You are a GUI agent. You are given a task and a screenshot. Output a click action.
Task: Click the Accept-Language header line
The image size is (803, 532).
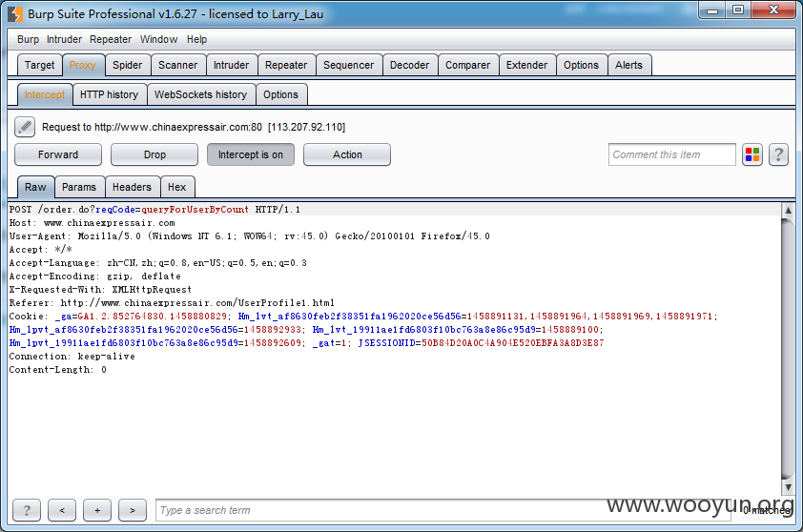tap(157, 263)
